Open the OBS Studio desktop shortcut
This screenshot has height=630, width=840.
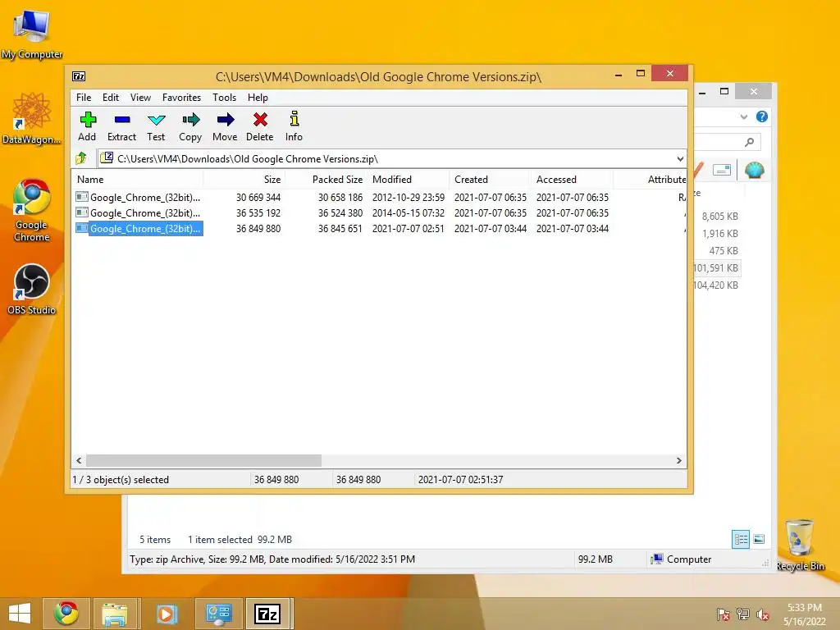pyautogui.click(x=32, y=290)
